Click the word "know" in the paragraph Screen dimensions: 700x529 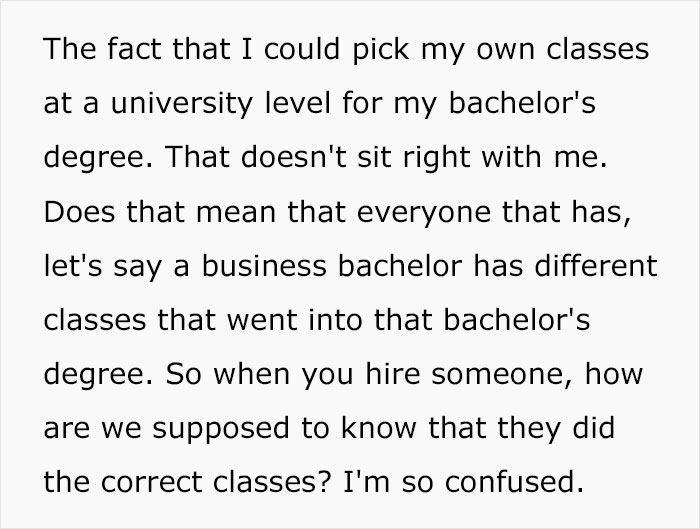368,432
